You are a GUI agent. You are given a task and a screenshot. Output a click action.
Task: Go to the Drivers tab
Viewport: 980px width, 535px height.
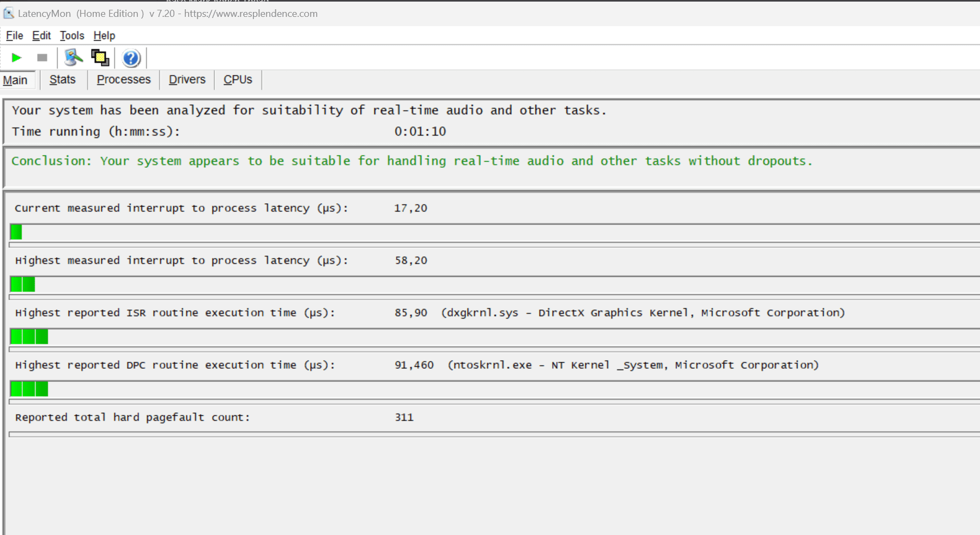[187, 80]
